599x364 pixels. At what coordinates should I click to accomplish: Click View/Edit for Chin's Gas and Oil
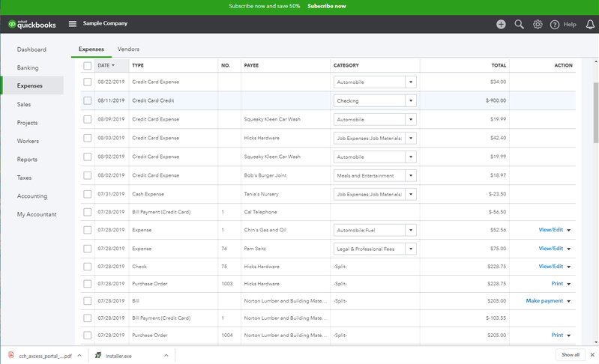[550, 230]
